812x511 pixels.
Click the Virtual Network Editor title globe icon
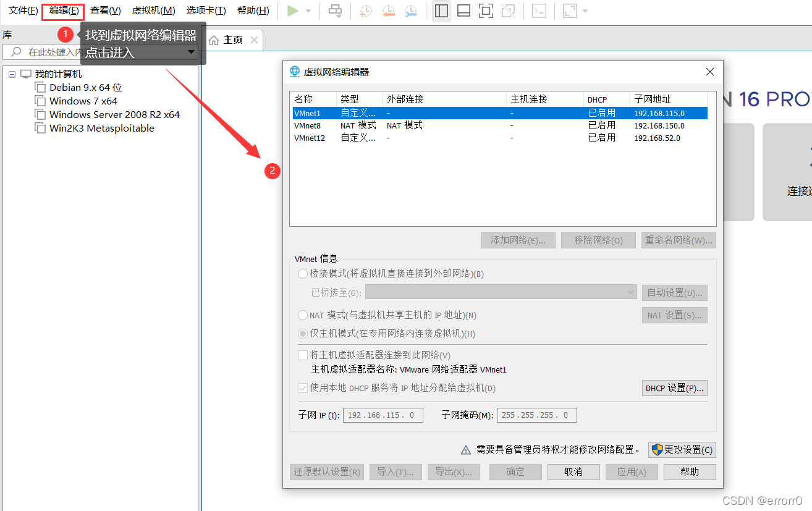pos(295,72)
